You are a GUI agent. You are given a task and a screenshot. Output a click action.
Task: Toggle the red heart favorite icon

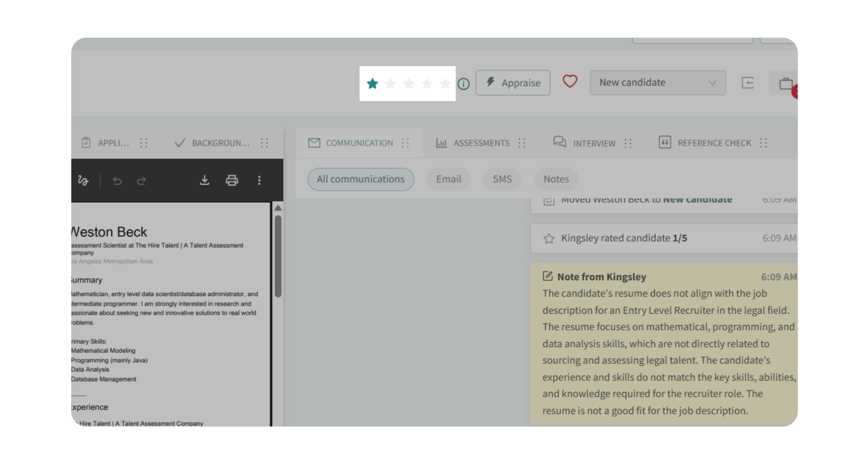point(570,82)
